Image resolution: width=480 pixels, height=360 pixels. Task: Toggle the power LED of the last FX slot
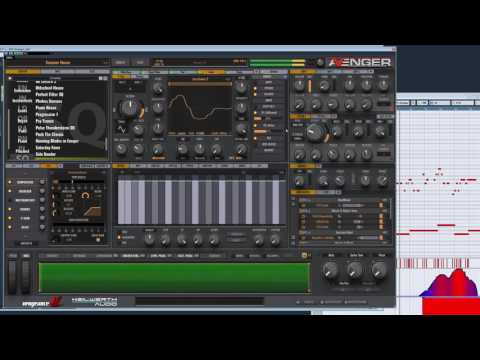point(10,227)
